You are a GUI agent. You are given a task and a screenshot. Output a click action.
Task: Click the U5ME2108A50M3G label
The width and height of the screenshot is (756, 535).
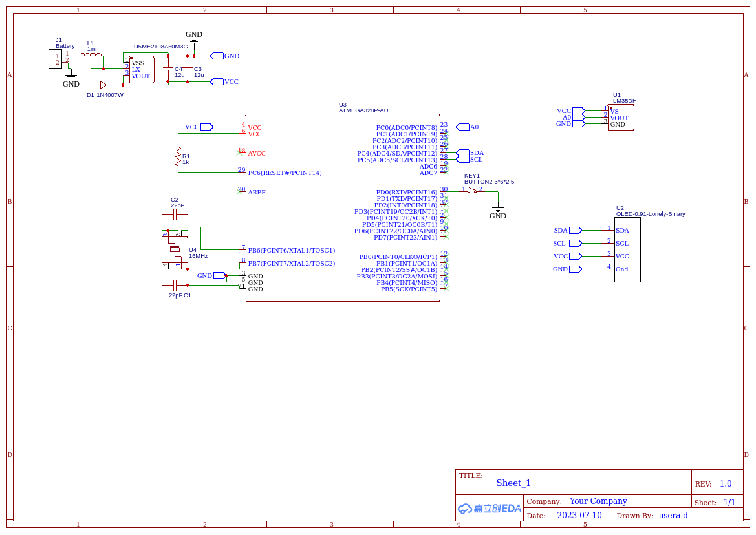pyautogui.click(x=160, y=47)
